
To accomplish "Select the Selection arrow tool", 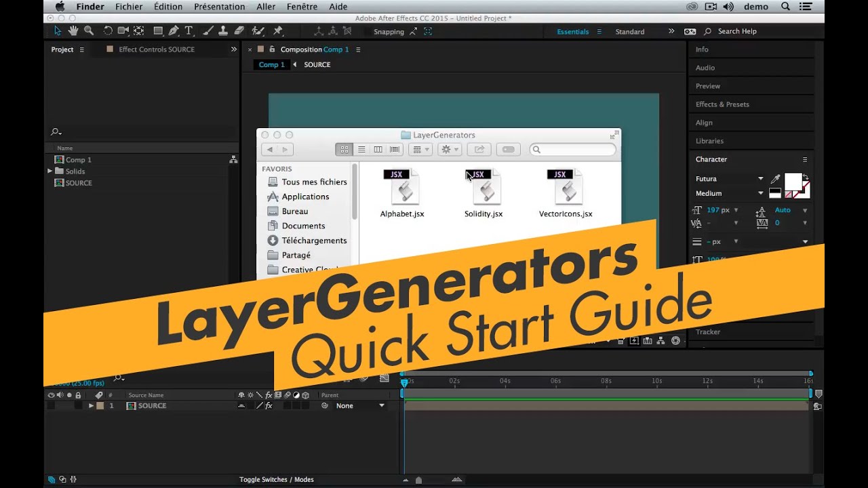I will pyautogui.click(x=58, y=30).
